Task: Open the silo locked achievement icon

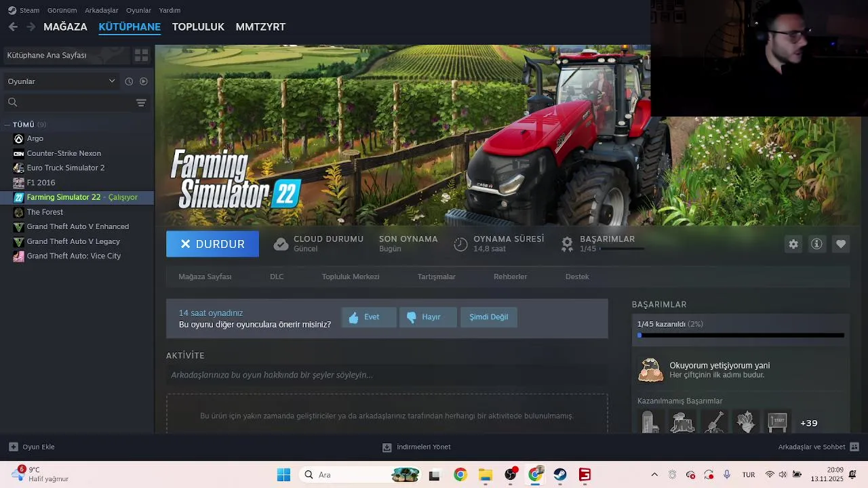Action: pyautogui.click(x=650, y=422)
